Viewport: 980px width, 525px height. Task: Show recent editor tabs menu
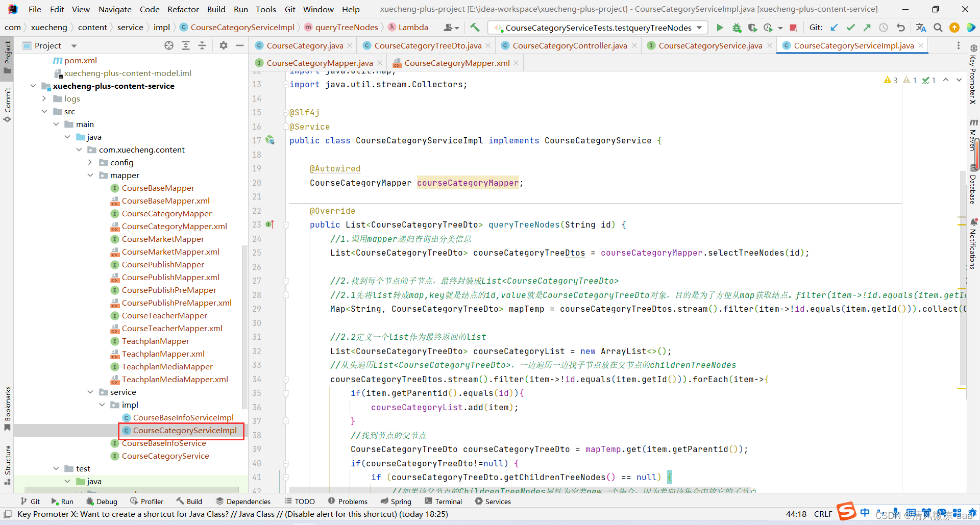[958, 45]
